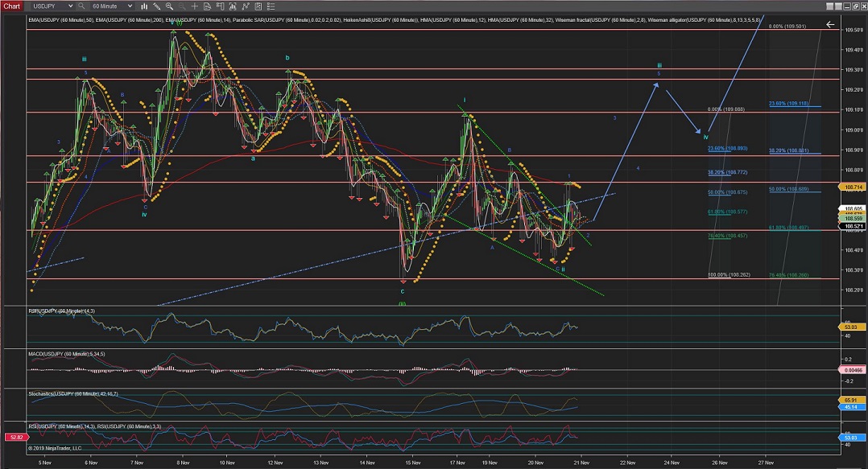Open the Chart window menu tab
868x469 pixels.
coord(11,6)
